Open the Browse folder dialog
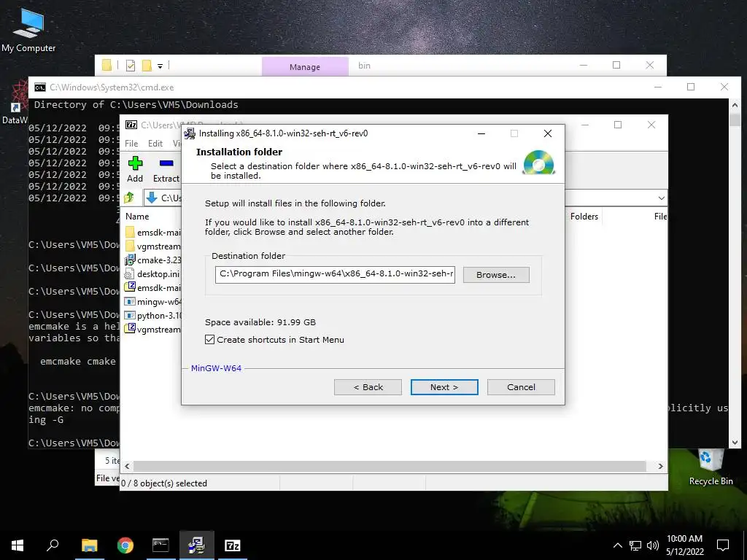The image size is (747, 560). [496, 275]
